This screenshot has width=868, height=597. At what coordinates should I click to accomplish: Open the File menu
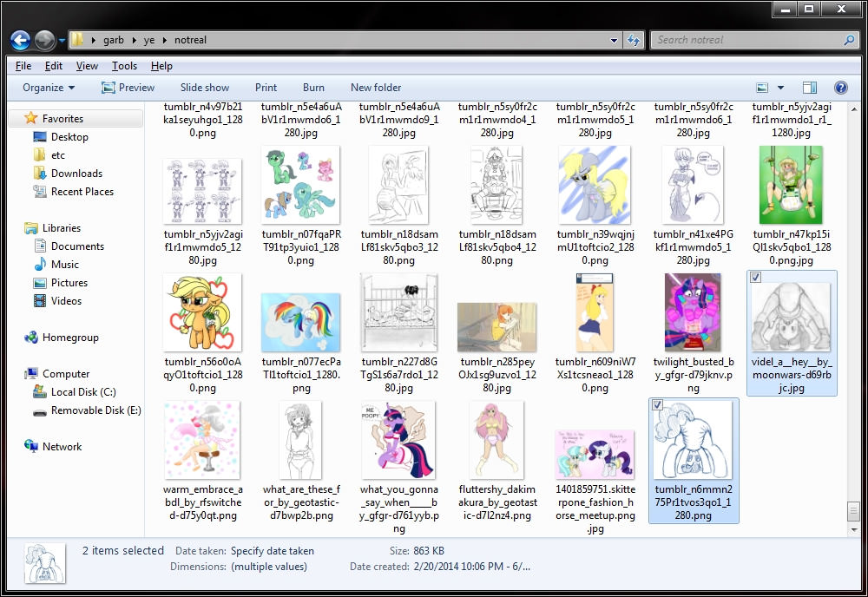pos(23,66)
